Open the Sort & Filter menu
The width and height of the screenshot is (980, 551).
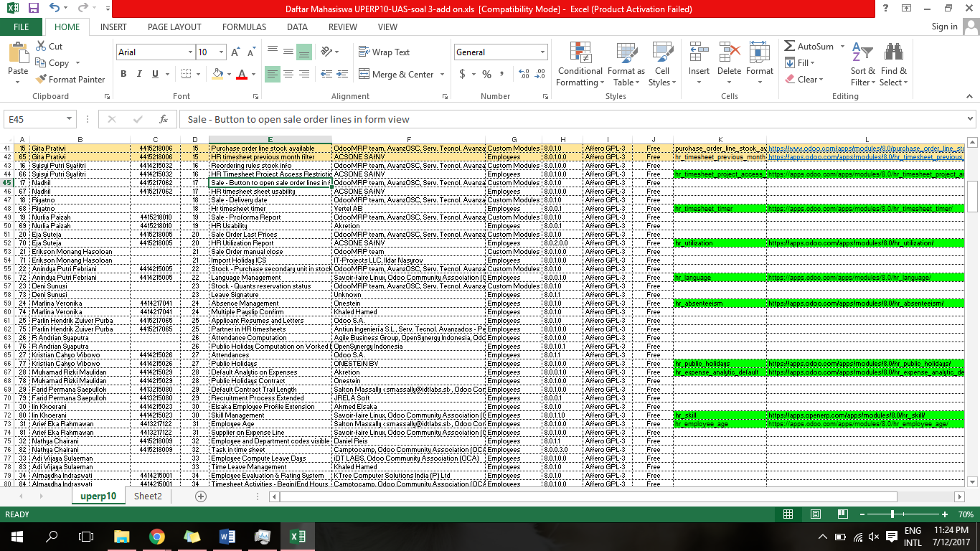pos(862,64)
